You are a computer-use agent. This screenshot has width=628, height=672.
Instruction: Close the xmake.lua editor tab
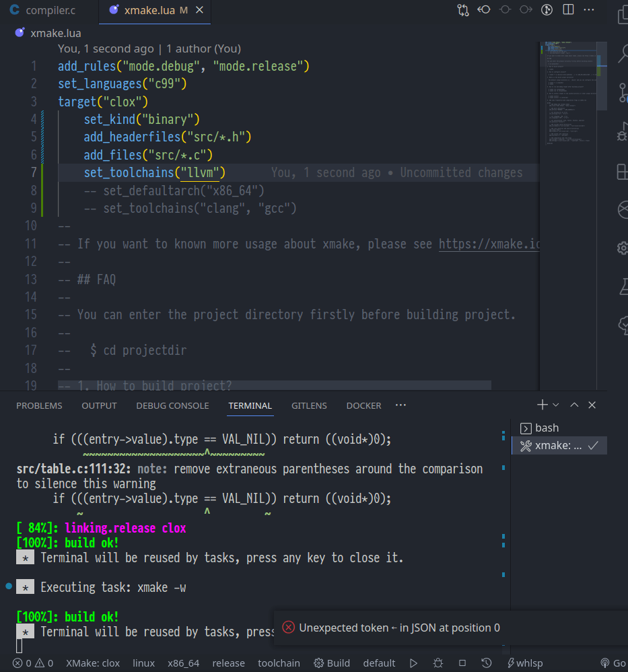pyautogui.click(x=200, y=10)
